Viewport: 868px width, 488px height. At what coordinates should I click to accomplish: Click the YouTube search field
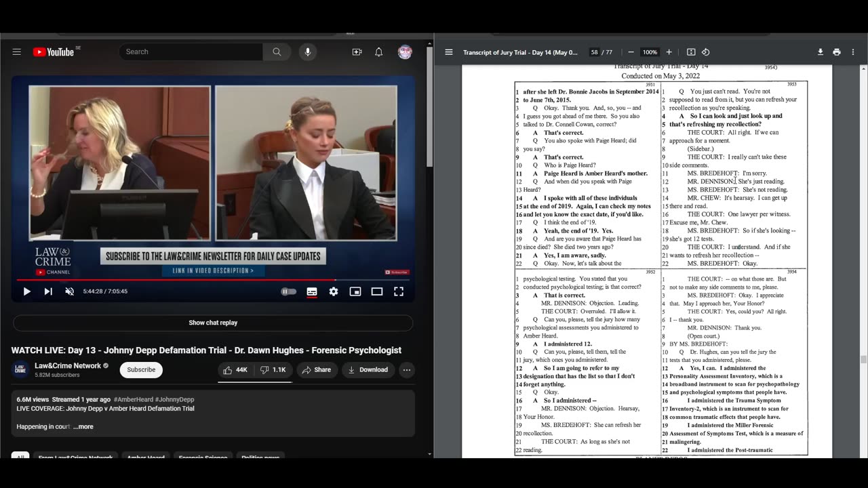click(191, 52)
